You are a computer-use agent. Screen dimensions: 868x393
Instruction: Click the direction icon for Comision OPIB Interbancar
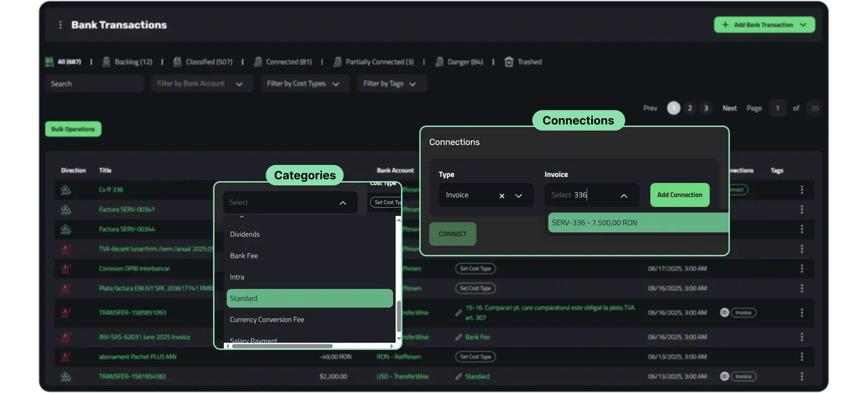(66, 268)
